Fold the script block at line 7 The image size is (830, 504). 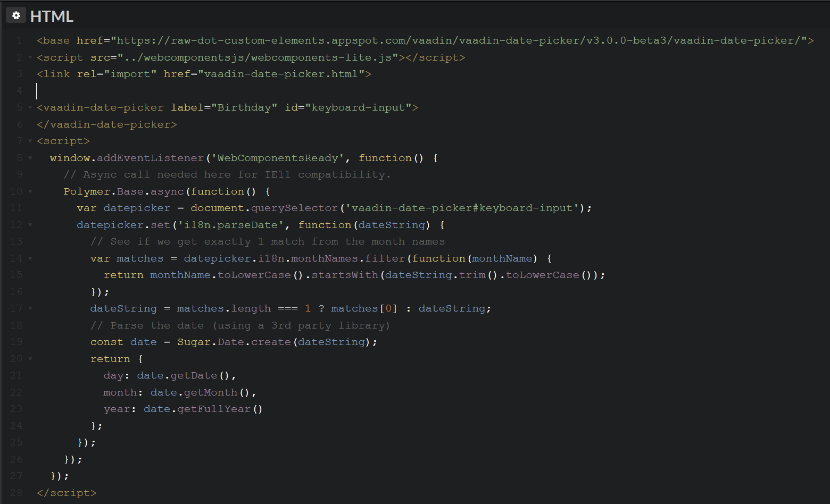click(30, 141)
